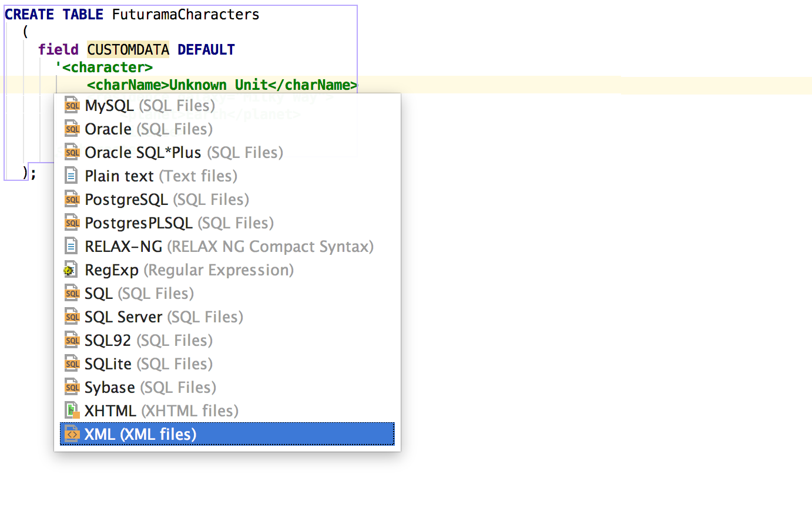Viewport: 812px width, 505px height.
Task: Click the PostgreSQL file icon
Action: 72,200
